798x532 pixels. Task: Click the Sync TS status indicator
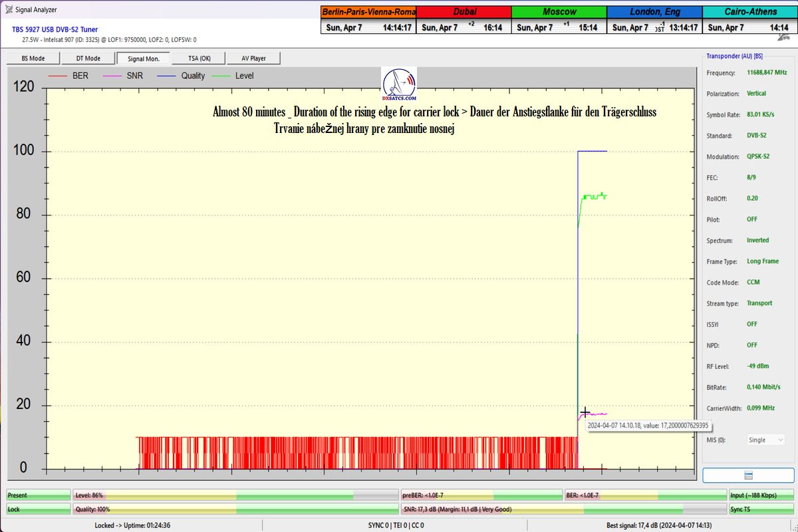pos(761,509)
